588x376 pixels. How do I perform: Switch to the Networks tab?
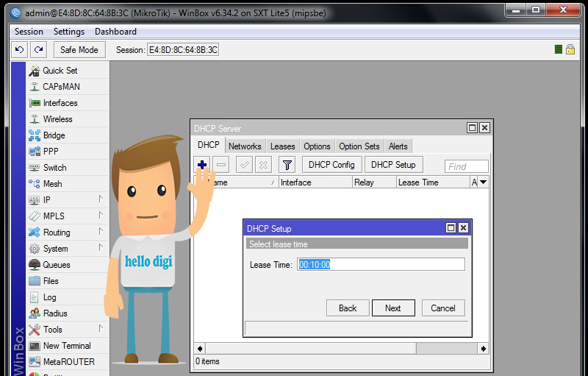pos(245,146)
